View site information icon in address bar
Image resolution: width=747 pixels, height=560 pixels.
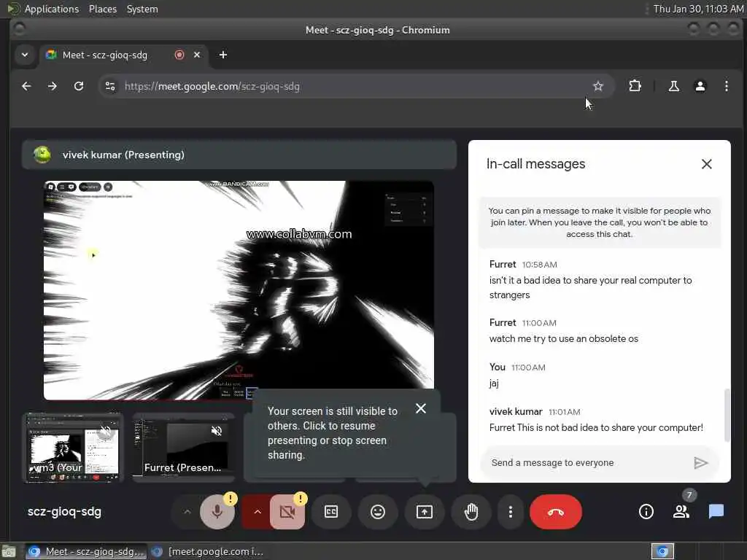click(110, 86)
